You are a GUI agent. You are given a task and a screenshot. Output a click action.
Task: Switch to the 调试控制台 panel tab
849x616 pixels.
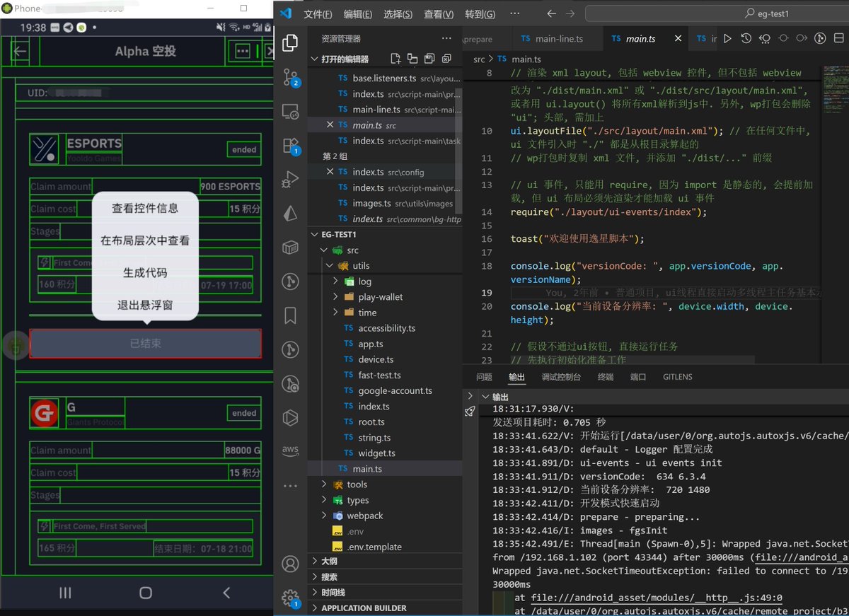click(x=561, y=377)
